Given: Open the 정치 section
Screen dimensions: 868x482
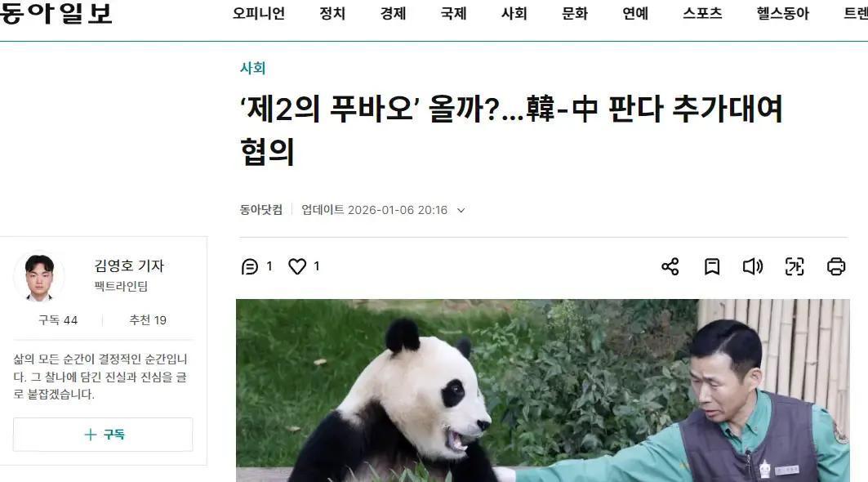Looking at the screenshot, I should 332,13.
